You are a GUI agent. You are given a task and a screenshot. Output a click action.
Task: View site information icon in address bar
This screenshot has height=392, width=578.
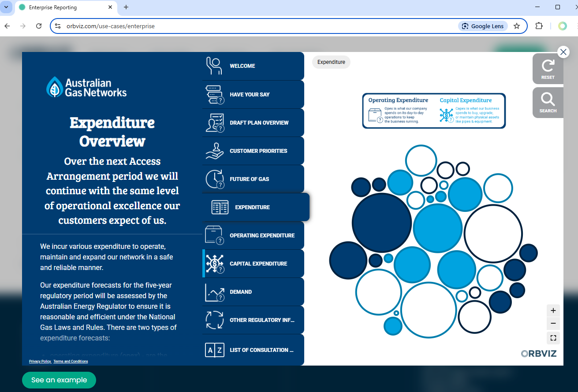(x=58, y=26)
